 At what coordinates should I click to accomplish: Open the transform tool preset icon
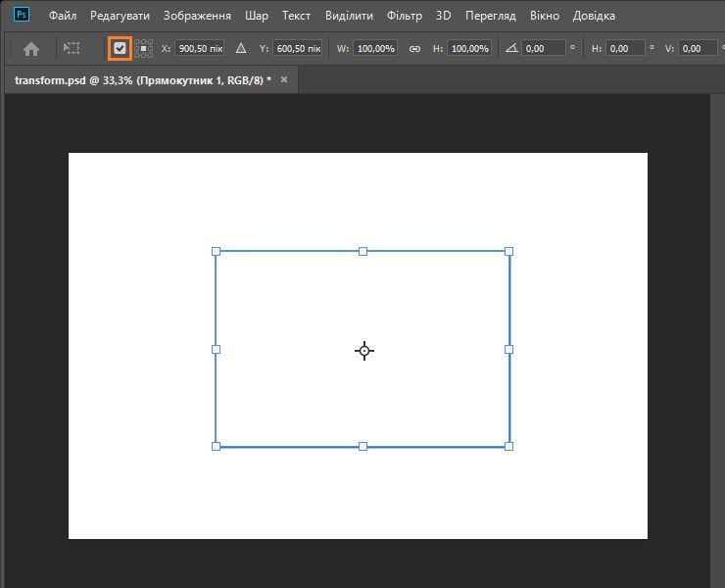click(72, 48)
